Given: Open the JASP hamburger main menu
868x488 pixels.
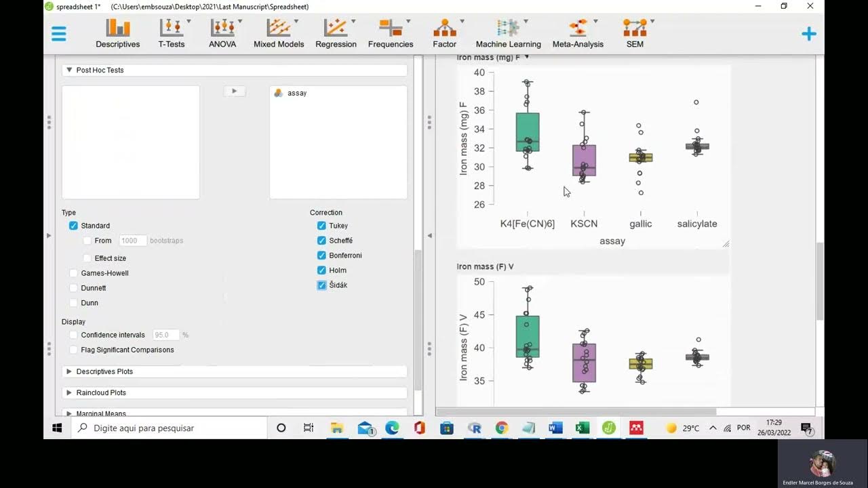Looking at the screenshot, I should [58, 34].
